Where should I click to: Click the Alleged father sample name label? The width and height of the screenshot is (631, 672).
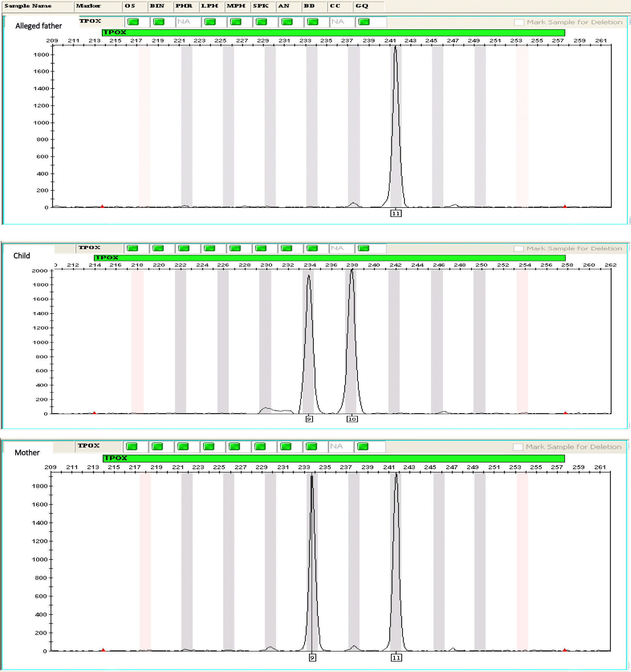tap(39, 26)
